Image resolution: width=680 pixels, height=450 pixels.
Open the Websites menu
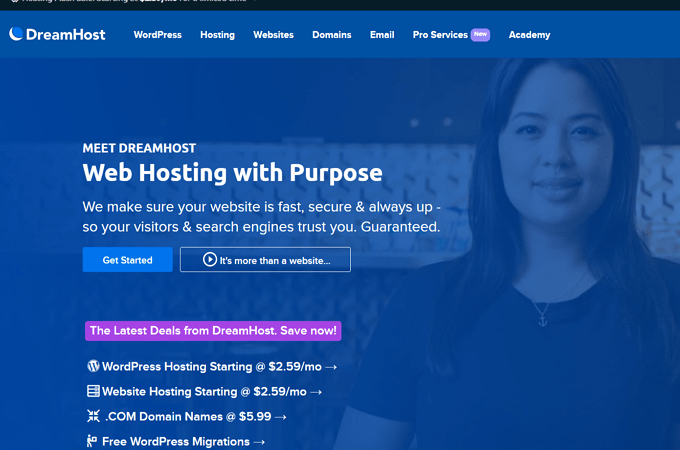(273, 35)
